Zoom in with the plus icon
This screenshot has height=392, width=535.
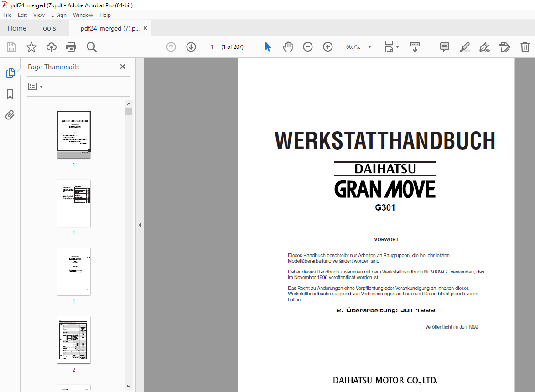pyautogui.click(x=328, y=46)
